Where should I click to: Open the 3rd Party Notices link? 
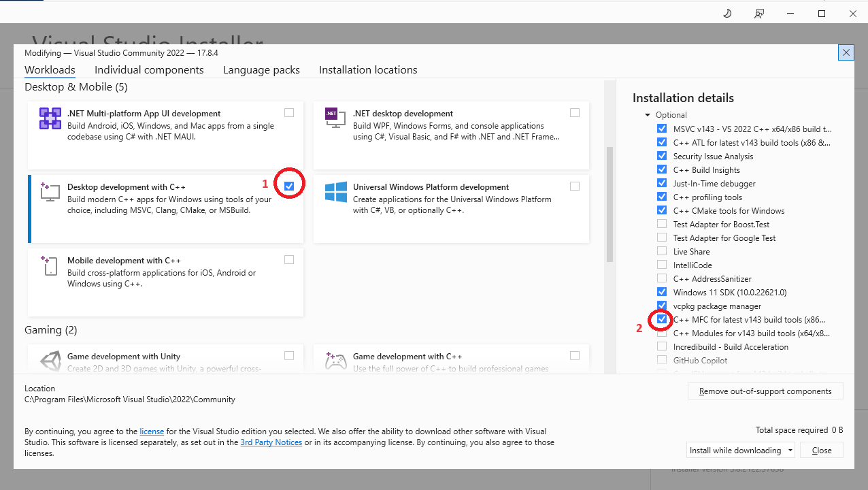point(271,442)
